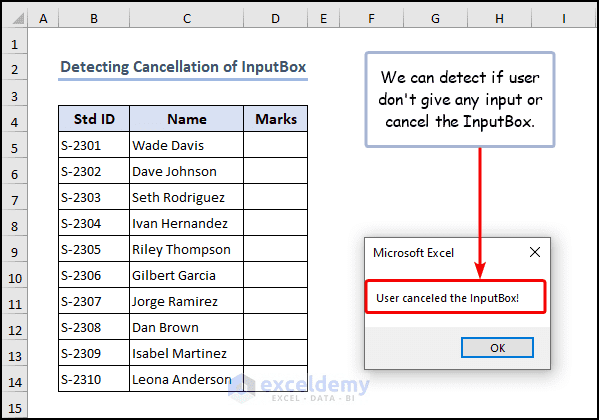599x420 pixels.
Task: Click the 'Ivan Hernandez' name cell
Action: pos(186,223)
